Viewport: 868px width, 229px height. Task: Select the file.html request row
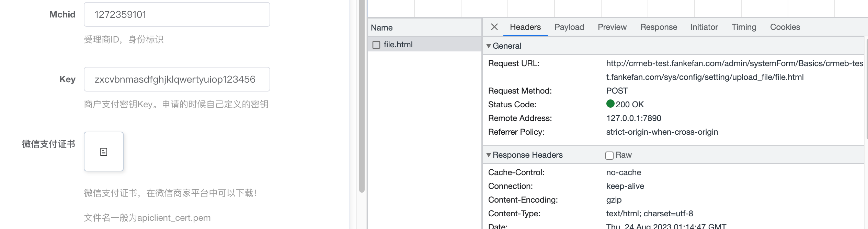425,45
